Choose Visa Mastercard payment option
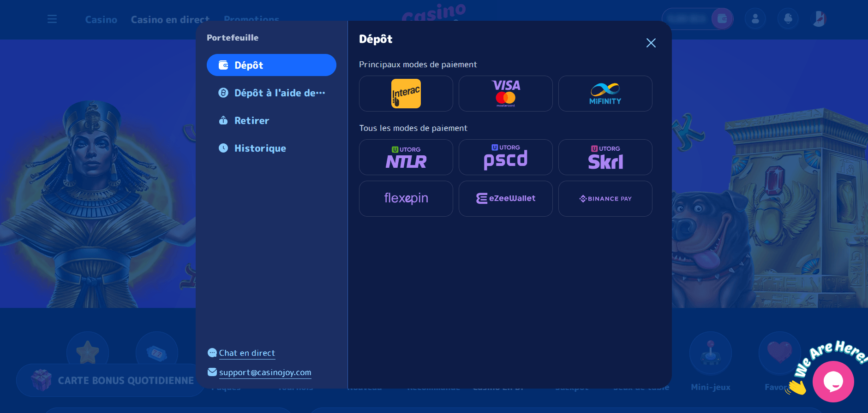 click(x=506, y=94)
